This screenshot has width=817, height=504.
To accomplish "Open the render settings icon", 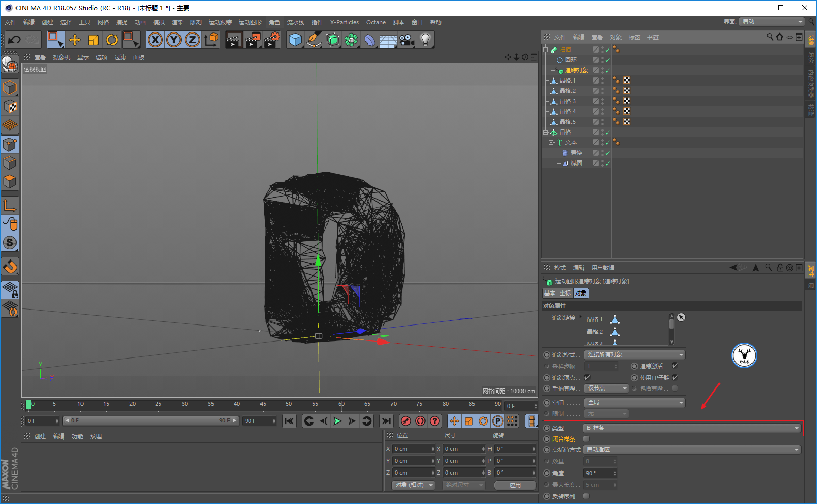I will point(272,40).
